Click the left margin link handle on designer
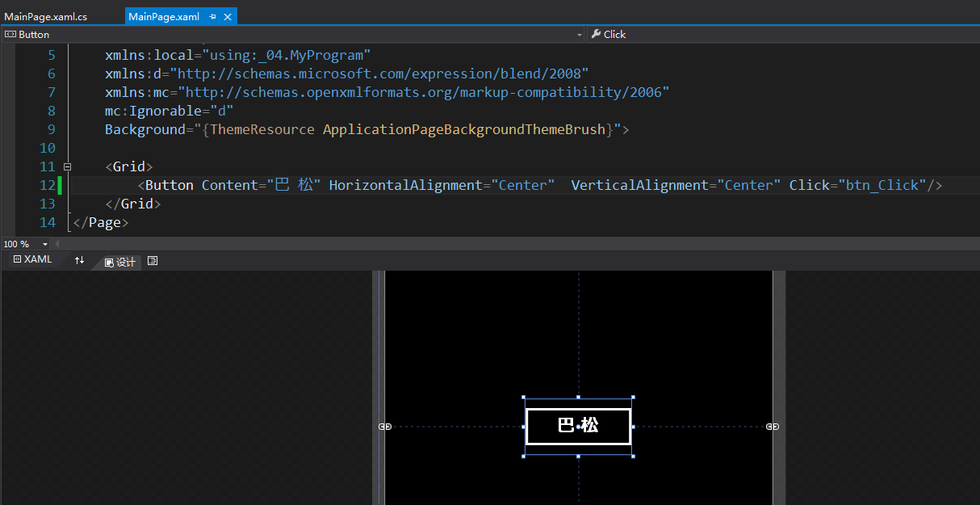 pyautogui.click(x=385, y=427)
